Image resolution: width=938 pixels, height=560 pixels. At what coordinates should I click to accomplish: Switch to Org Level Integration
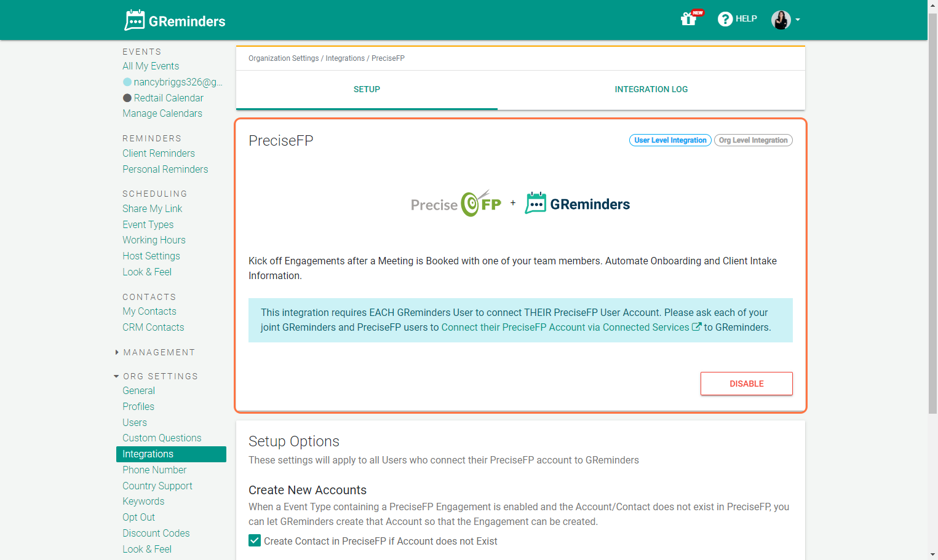pyautogui.click(x=753, y=140)
